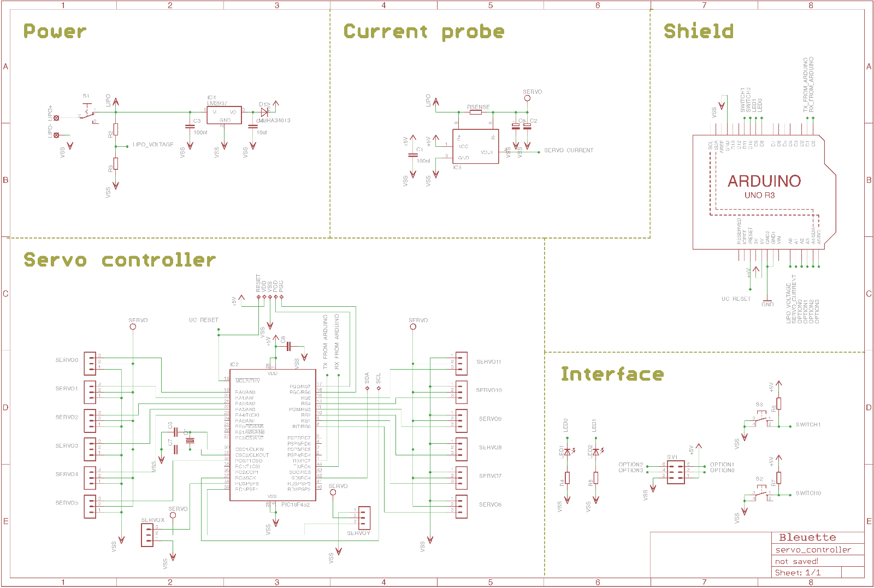Click the OPTION2 label beside SV1
Screen dimensions: 874x588
[630, 465]
